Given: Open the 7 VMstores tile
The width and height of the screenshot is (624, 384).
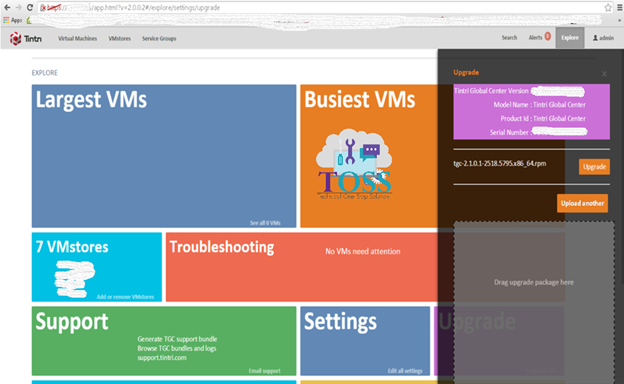Looking at the screenshot, I should click(x=97, y=267).
